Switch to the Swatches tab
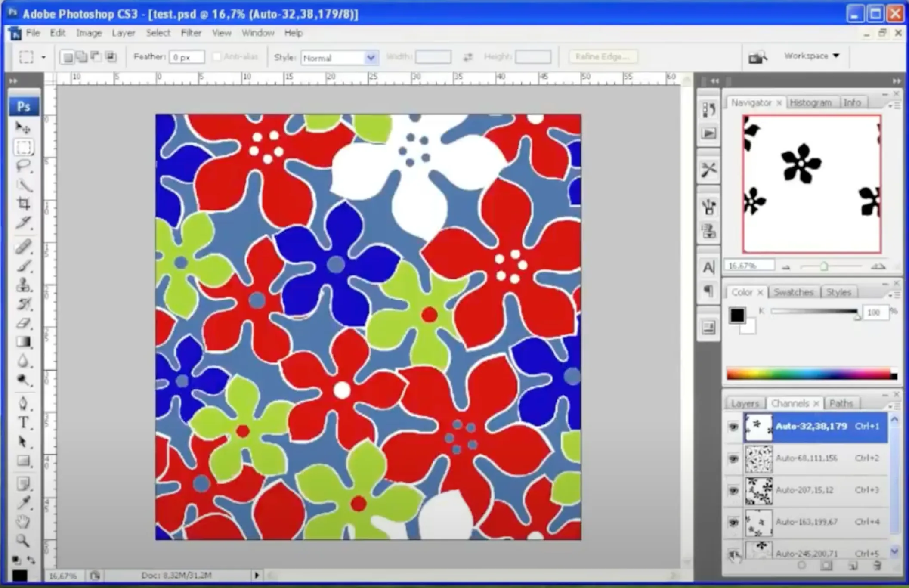Screen dimensions: 909x588 coord(793,292)
